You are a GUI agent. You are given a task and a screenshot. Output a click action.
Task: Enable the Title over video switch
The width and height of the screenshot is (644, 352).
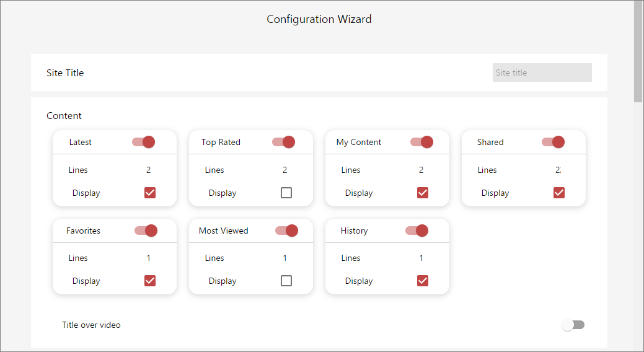coord(573,325)
